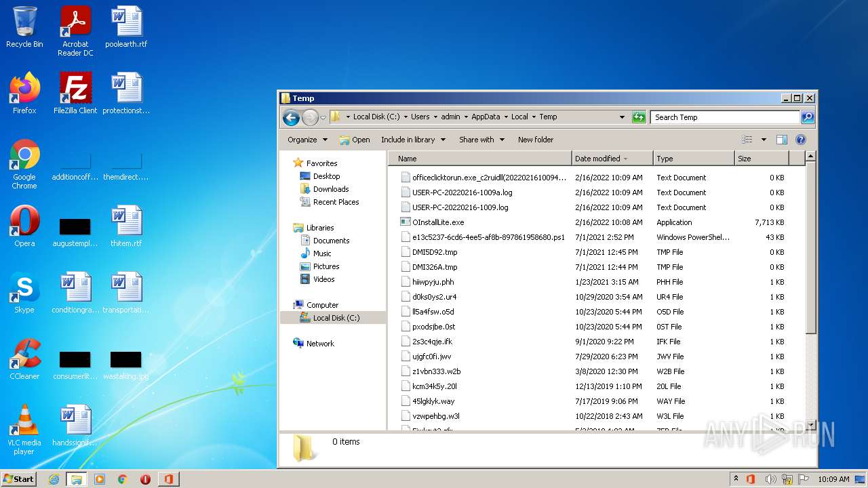The width and height of the screenshot is (868, 488).
Task: Select the thitem.rtf desktop file
Action: click(126, 226)
